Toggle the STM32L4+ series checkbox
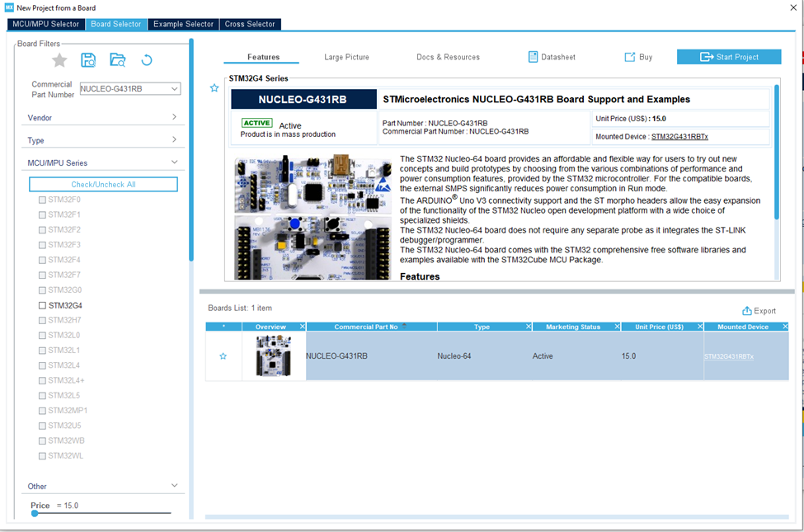The width and height of the screenshot is (804, 532). [x=43, y=381]
